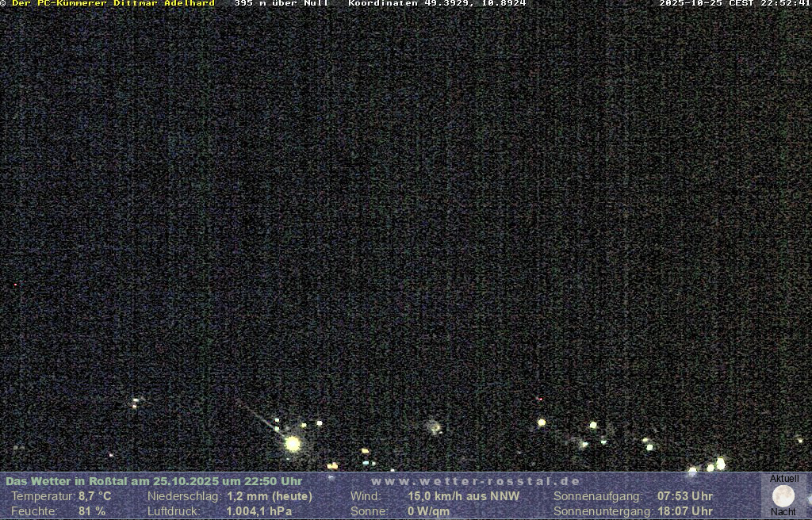Click the Sonnenuntergang time 18:07 Uhr
Image resolution: width=812 pixels, height=520 pixels.
[x=685, y=511]
